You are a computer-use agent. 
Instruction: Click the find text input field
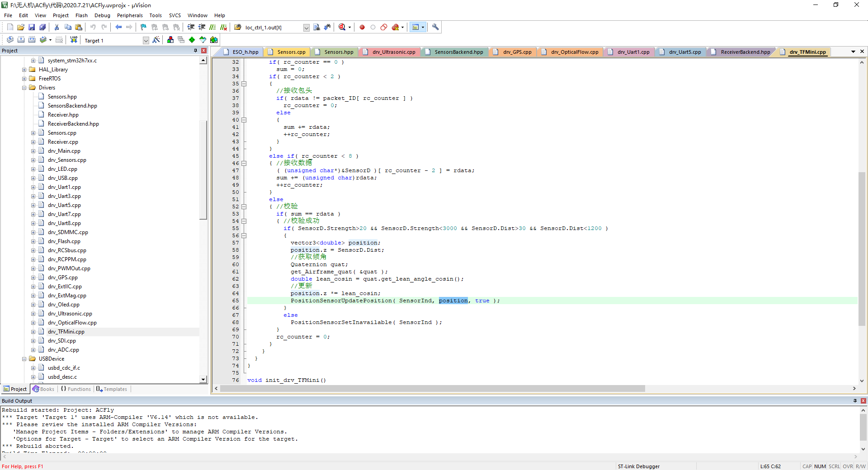274,28
